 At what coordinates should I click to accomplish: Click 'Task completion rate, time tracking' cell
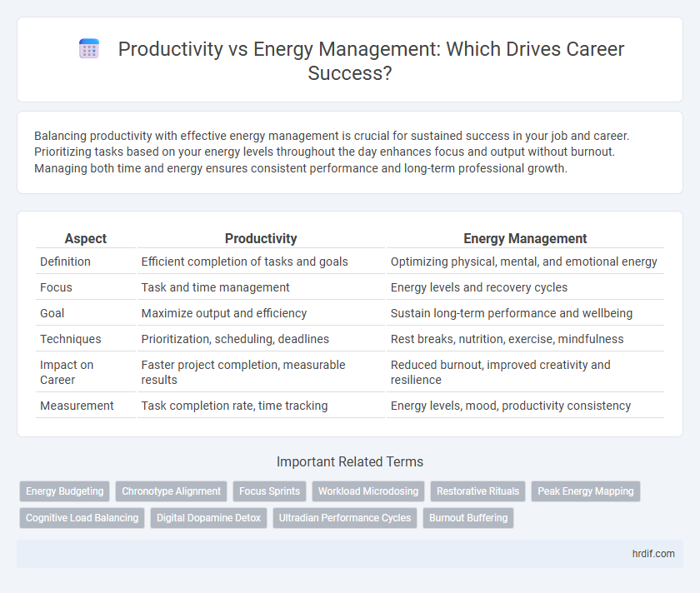coord(261,406)
